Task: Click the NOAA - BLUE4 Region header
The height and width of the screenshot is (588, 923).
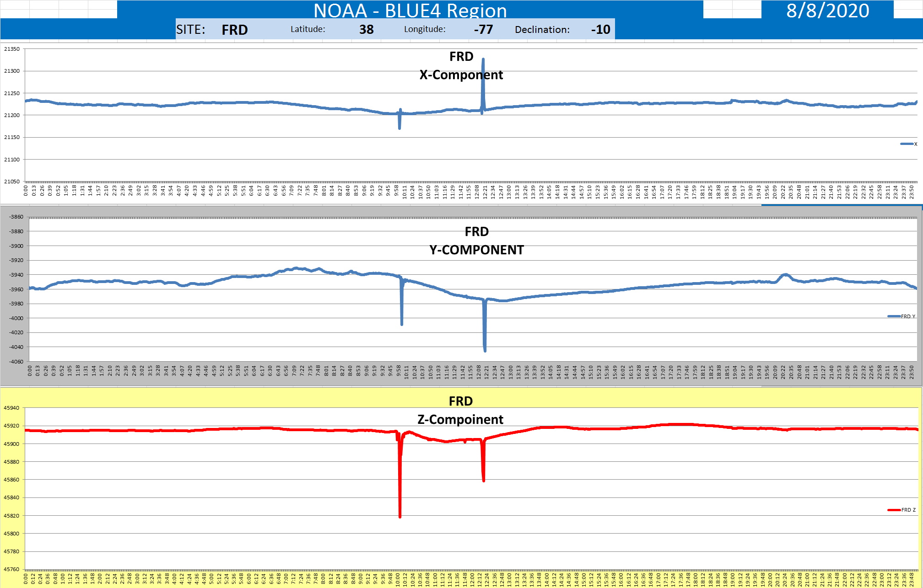Action: point(410,10)
